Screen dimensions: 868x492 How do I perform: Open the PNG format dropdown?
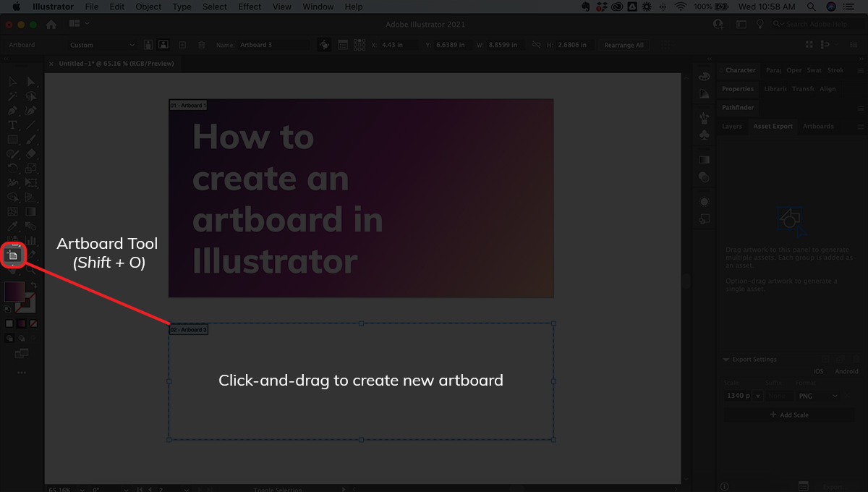click(x=818, y=396)
